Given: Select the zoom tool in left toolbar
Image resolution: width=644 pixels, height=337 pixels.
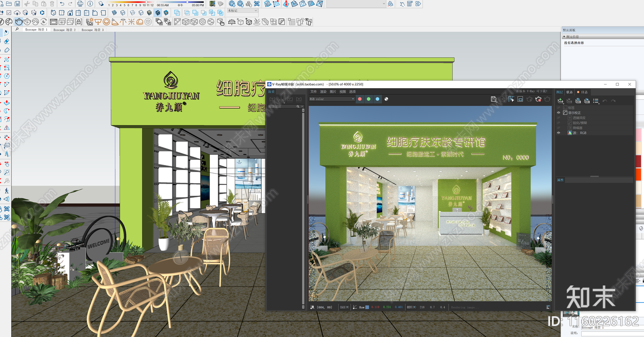Looking at the screenshot, I should click(x=7, y=172).
